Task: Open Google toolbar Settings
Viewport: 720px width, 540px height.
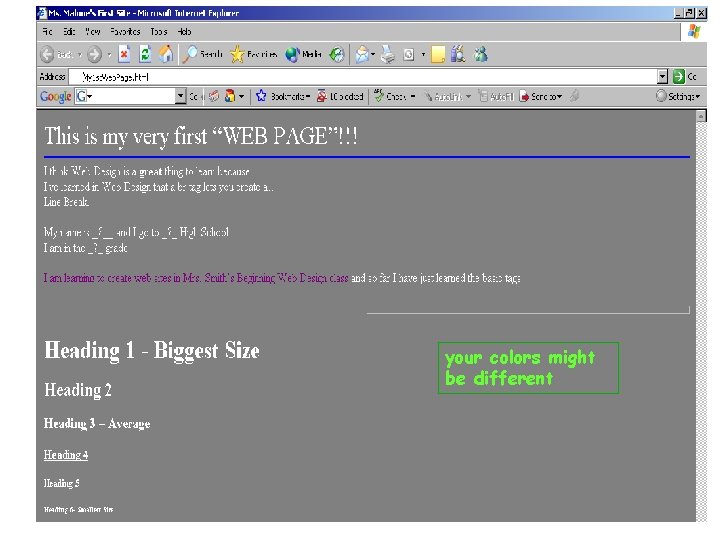Action: click(x=678, y=96)
